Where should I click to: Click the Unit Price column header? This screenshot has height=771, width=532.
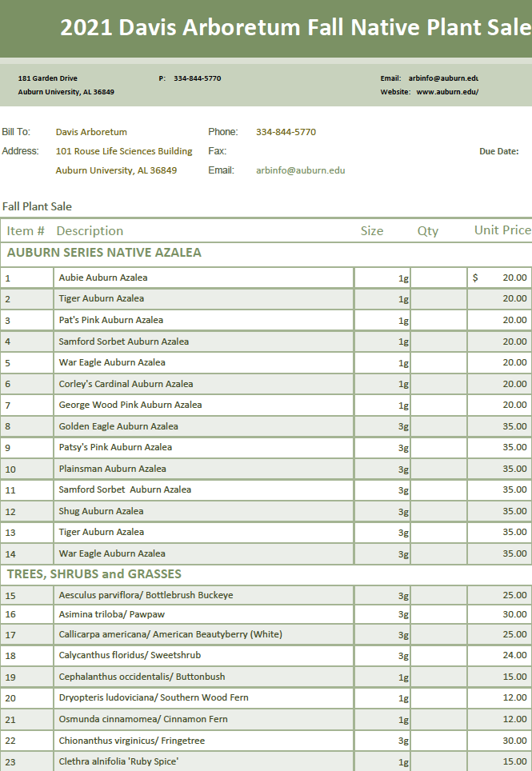pyautogui.click(x=502, y=230)
